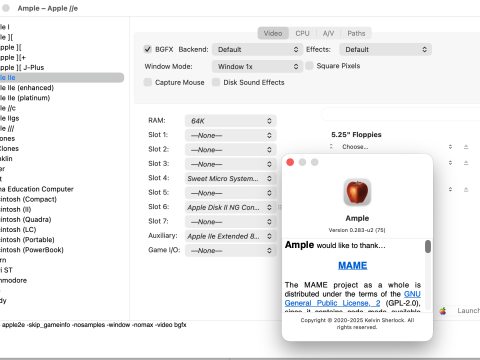This screenshot has height=360, width=480.
Task: Open the RAM dropdown showing 64K
Action: pyautogui.click(x=231, y=121)
